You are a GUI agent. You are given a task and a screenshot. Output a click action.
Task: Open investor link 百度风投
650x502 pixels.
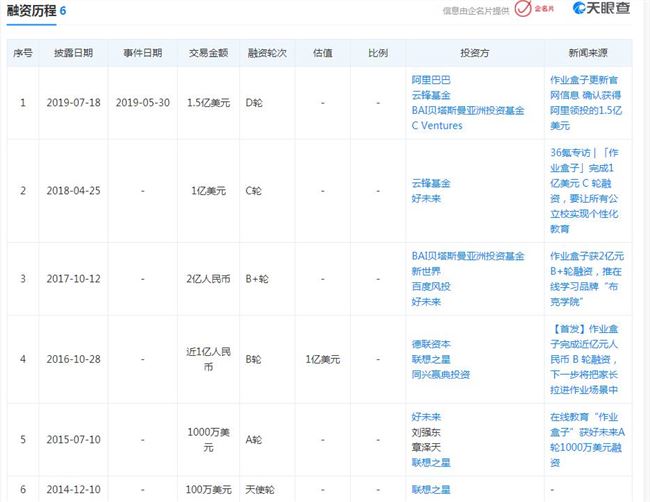431,286
